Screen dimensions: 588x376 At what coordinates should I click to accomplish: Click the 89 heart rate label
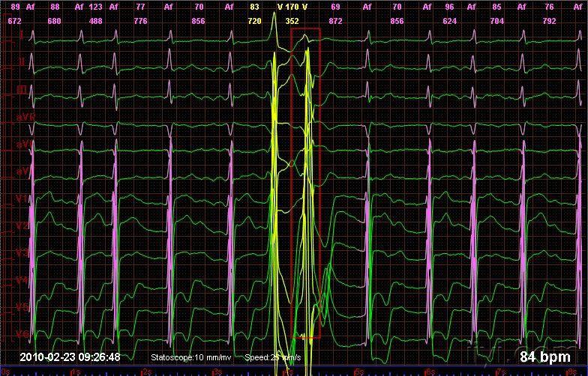point(15,7)
